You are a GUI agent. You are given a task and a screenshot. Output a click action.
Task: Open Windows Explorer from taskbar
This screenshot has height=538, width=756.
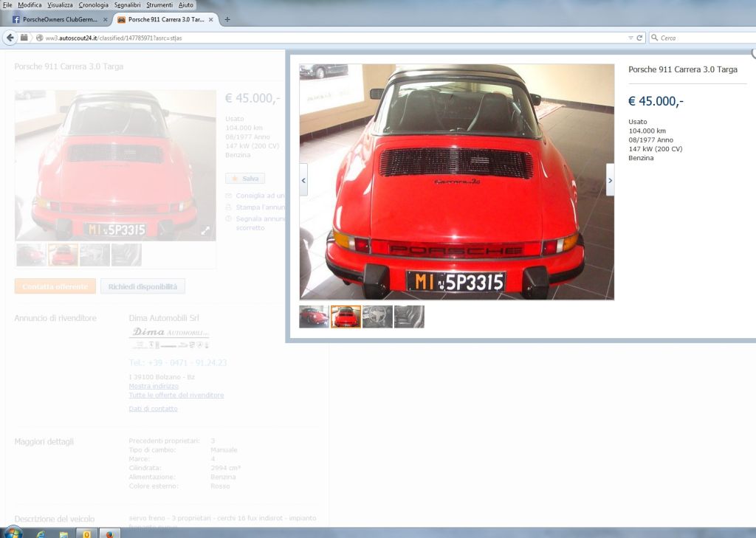click(63, 534)
